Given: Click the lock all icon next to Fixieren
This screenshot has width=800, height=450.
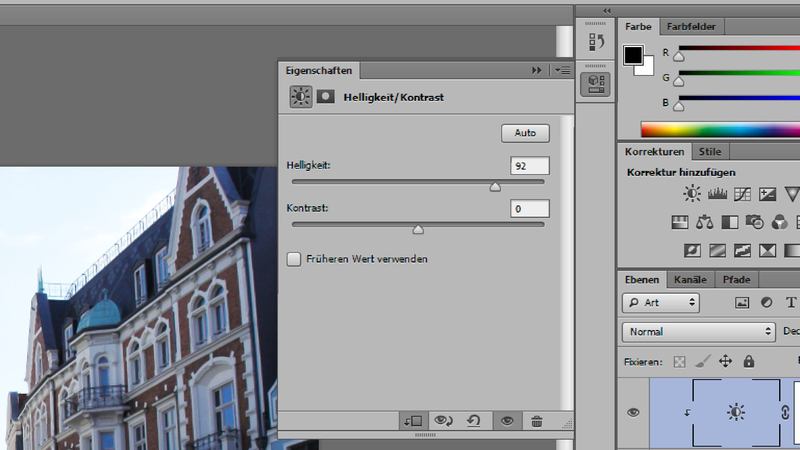Looking at the screenshot, I should (748, 361).
